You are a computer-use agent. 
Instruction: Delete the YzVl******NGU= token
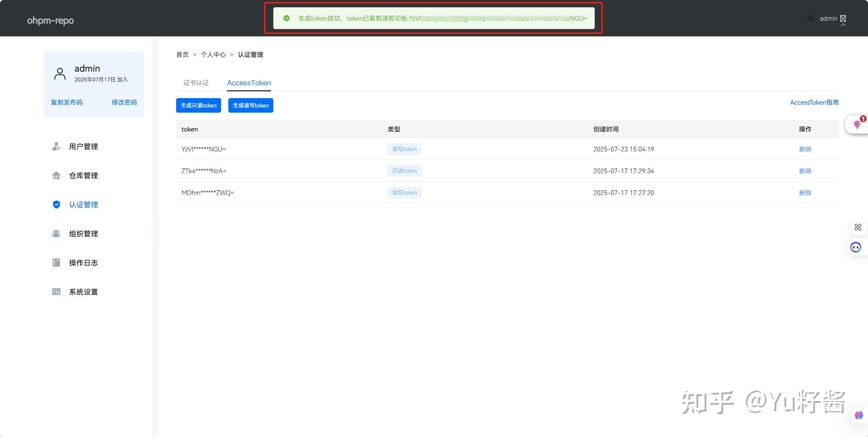805,149
